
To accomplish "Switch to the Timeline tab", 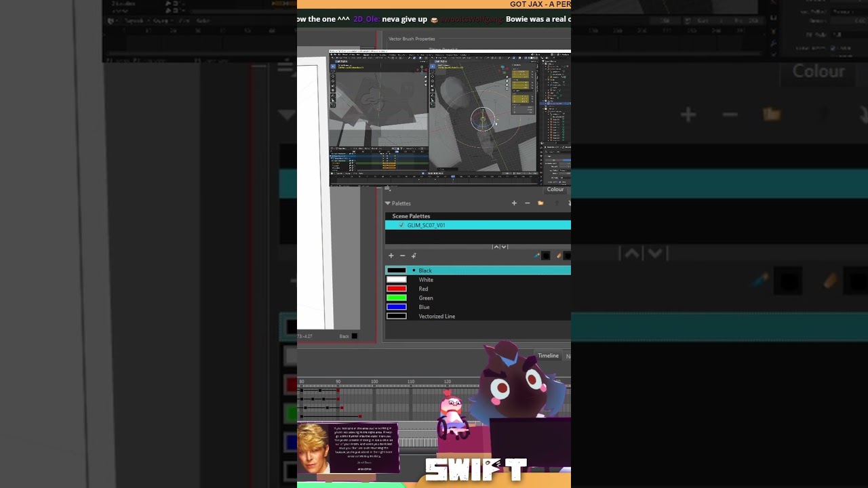I will coord(549,356).
